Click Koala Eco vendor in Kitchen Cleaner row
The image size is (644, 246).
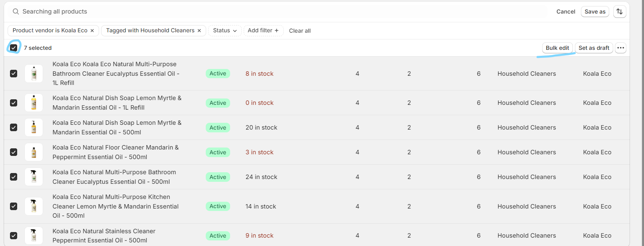pos(597,207)
